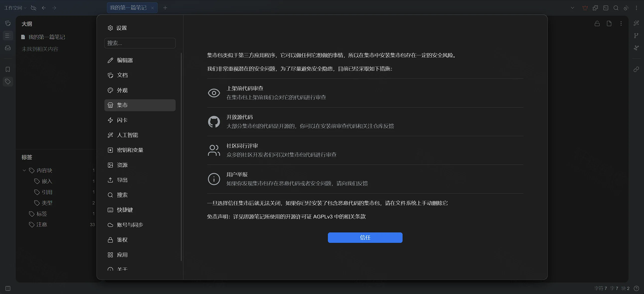Close the 我的第一篇笔记 tab
The width and height of the screenshot is (644, 294).
[x=152, y=8]
